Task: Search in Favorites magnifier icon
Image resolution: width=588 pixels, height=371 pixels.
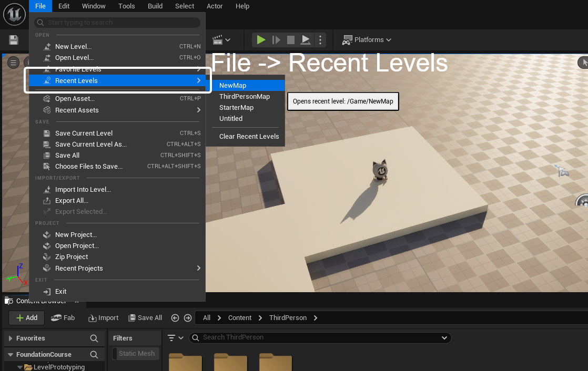Action: click(x=94, y=338)
